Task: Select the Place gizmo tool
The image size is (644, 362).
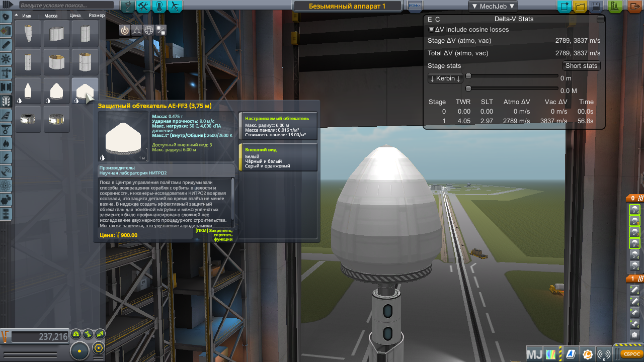Action: (x=125, y=30)
